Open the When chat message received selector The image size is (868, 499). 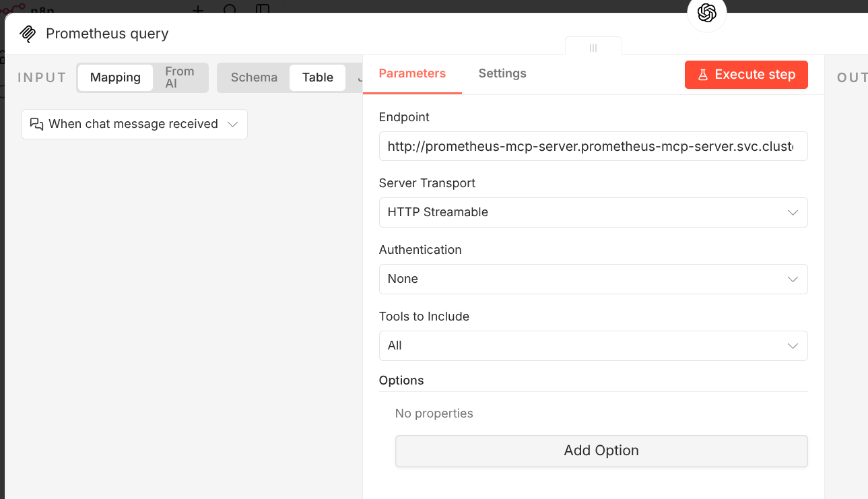[x=135, y=125]
